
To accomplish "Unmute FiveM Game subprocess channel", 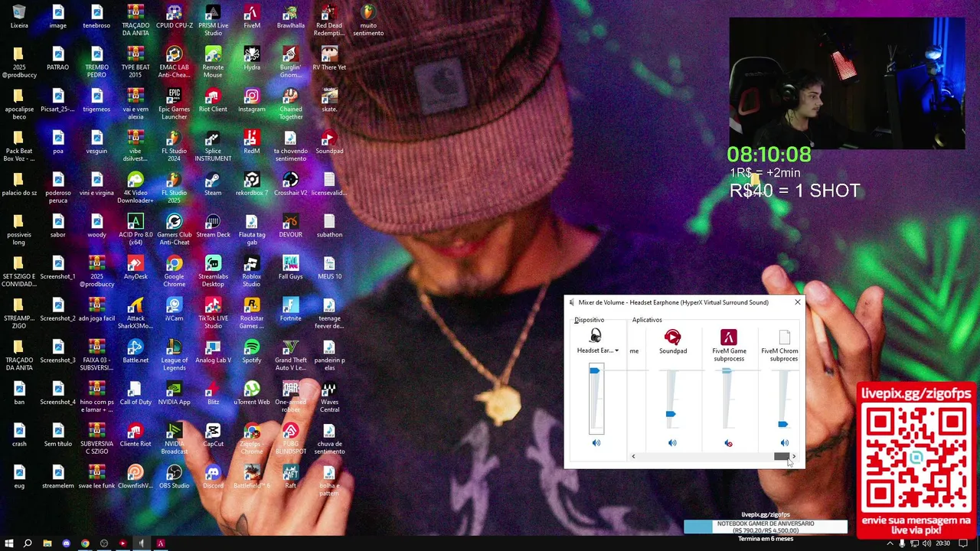I will (x=728, y=443).
